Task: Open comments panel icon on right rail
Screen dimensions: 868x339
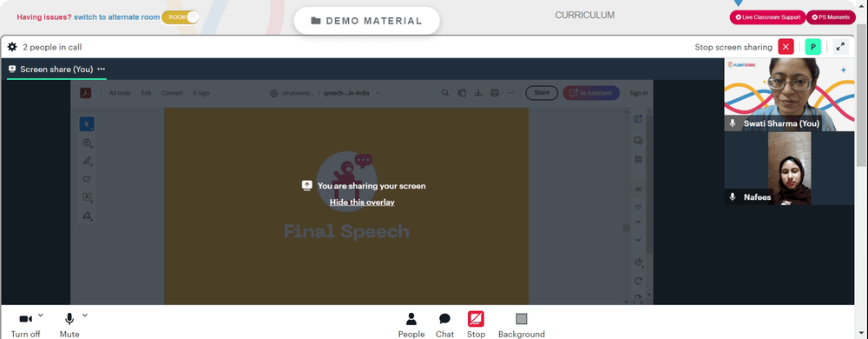Action: point(638,141)
